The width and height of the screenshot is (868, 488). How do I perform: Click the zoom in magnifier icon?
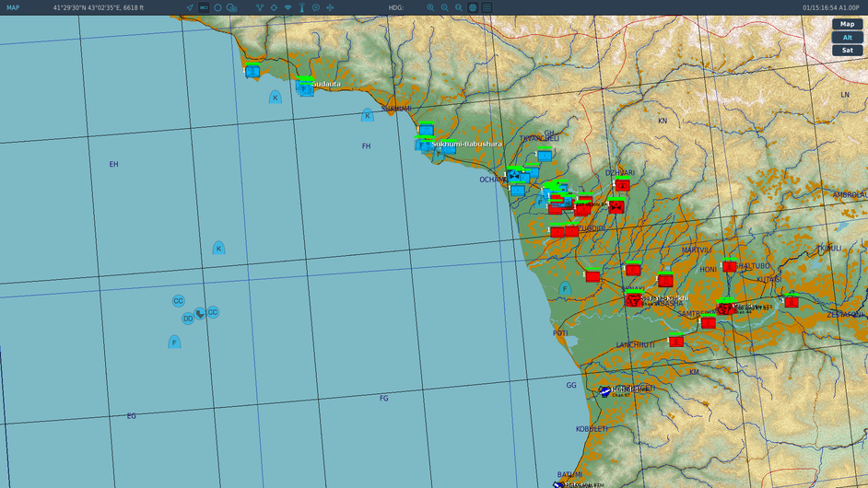click(430, 7)
